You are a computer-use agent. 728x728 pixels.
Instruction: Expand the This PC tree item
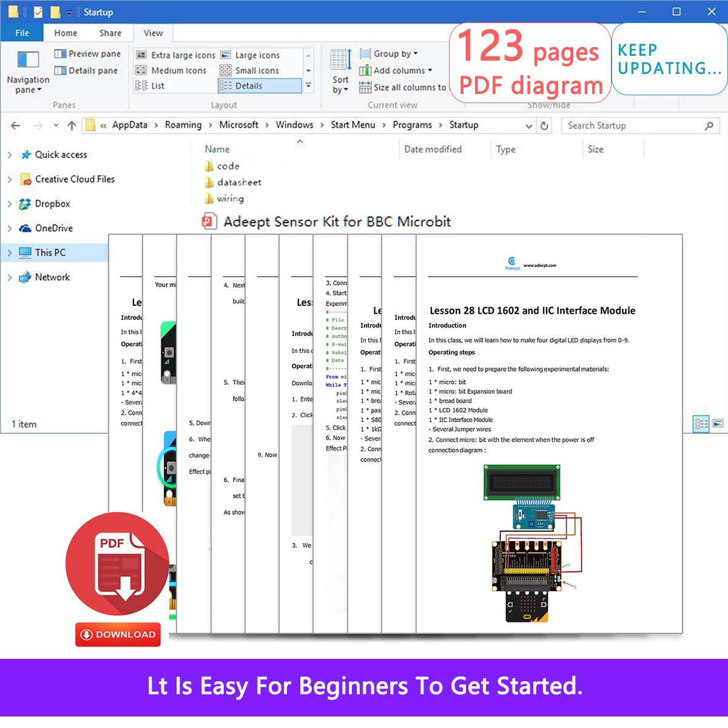(10, 252)
